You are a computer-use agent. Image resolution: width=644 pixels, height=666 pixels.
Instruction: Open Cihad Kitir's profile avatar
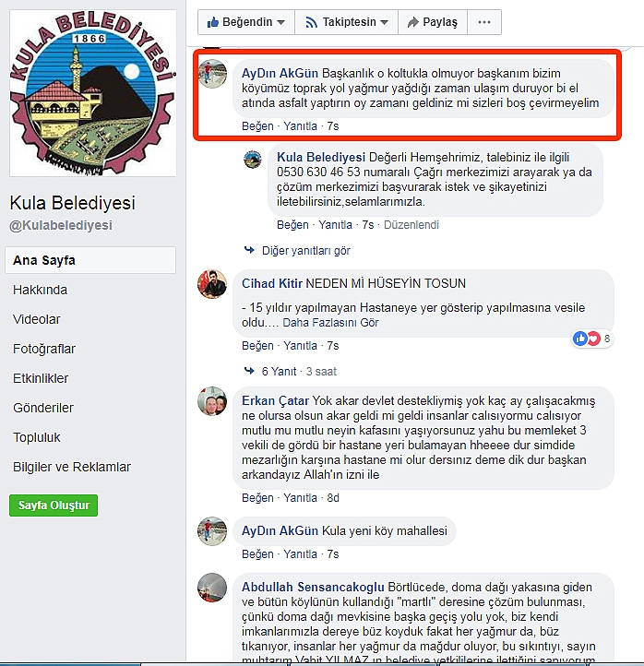(212, 284)
